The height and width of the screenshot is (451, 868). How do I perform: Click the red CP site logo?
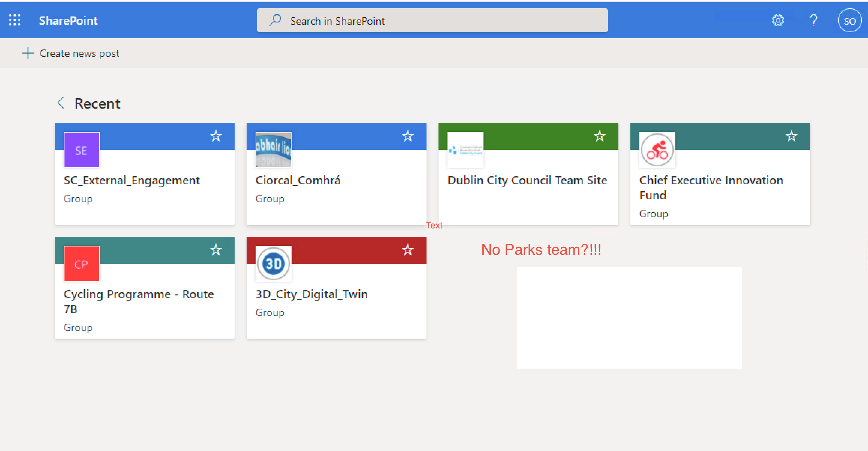[82, 264]
